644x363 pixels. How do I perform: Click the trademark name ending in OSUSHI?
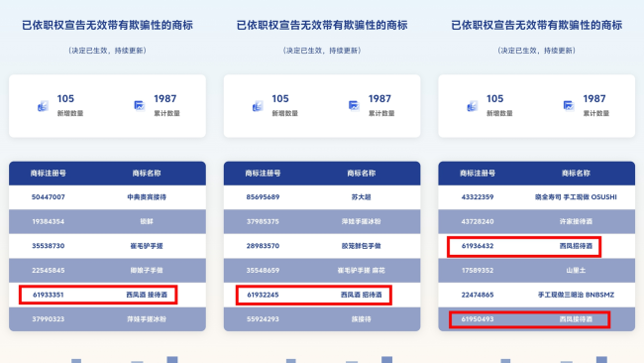pyautogui.click(x=576, y=197)
